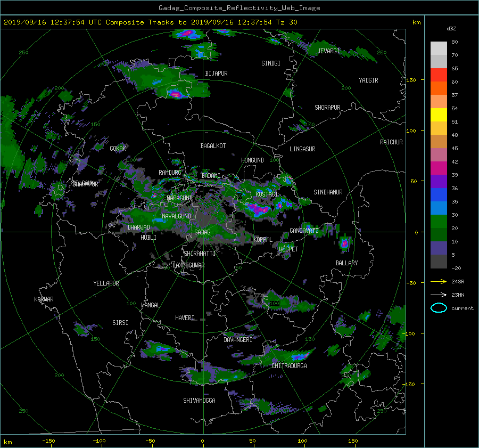
Task: Click the SHORAPUR city label
Action: point(327,108)
